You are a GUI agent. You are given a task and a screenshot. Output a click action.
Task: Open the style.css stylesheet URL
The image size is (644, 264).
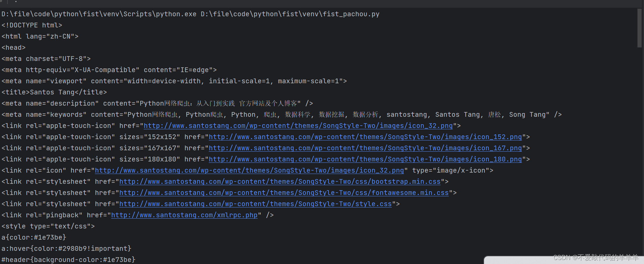click(x=256, y=204)
